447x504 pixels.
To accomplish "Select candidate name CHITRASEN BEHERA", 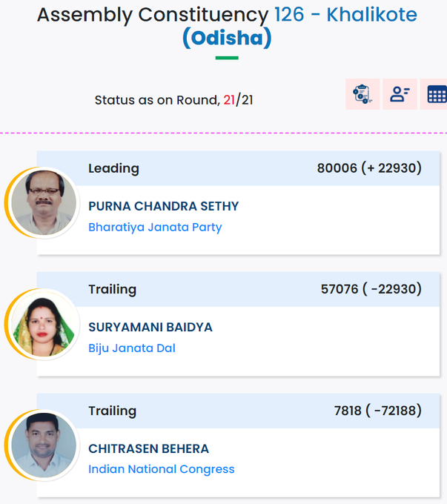I will click(148, 448).
